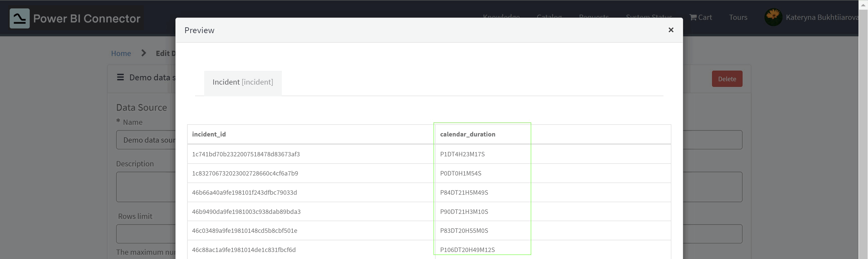Open the Knowledge menu

click(501, 17)
